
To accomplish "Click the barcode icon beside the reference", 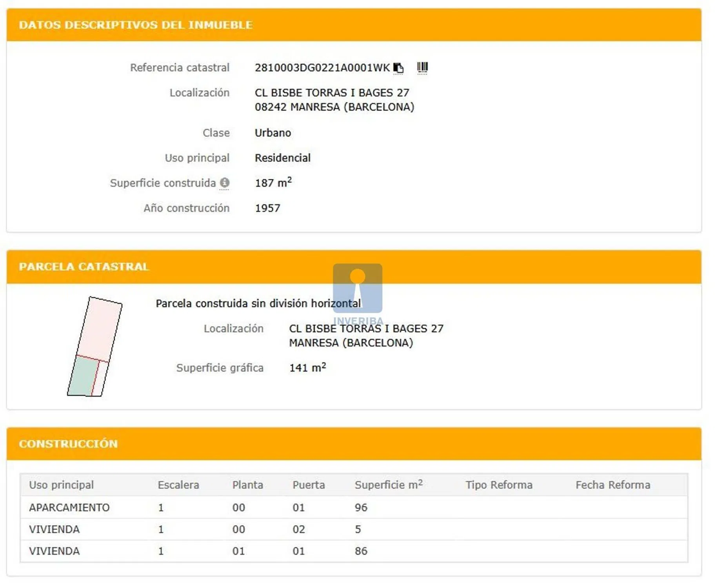I will (422, 68).
